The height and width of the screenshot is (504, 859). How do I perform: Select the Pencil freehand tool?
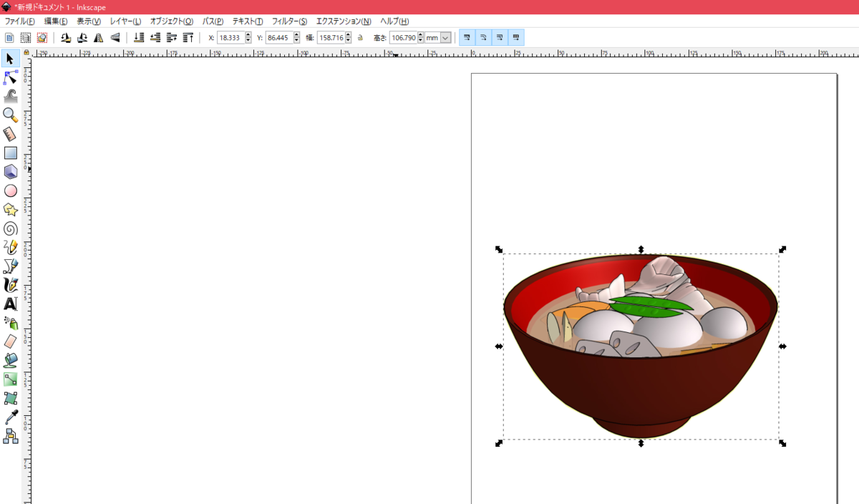point(10,248)
